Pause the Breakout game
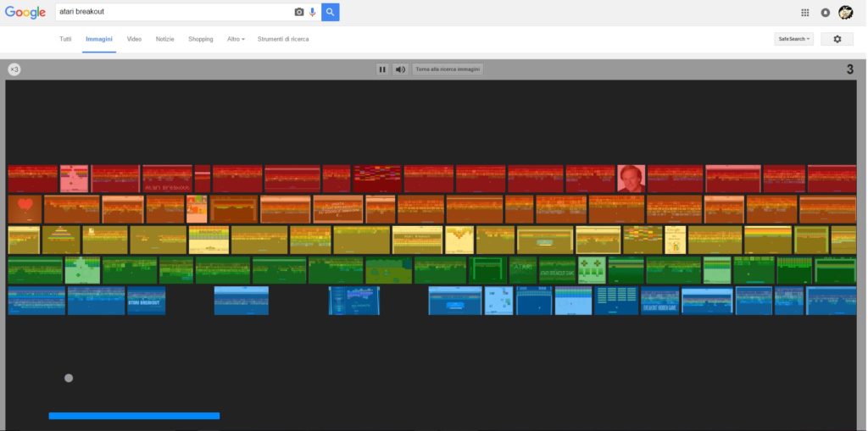Screen dimensions: 868x431 (382, 69)
